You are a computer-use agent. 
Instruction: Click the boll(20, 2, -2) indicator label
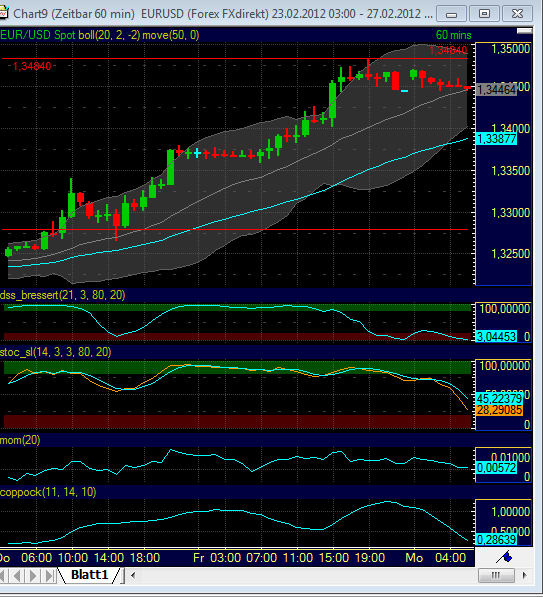(x=109, y=35)
